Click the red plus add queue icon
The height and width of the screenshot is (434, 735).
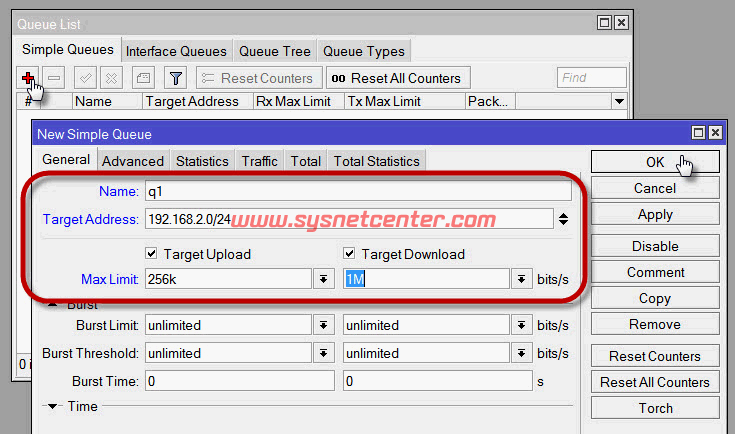28,78
